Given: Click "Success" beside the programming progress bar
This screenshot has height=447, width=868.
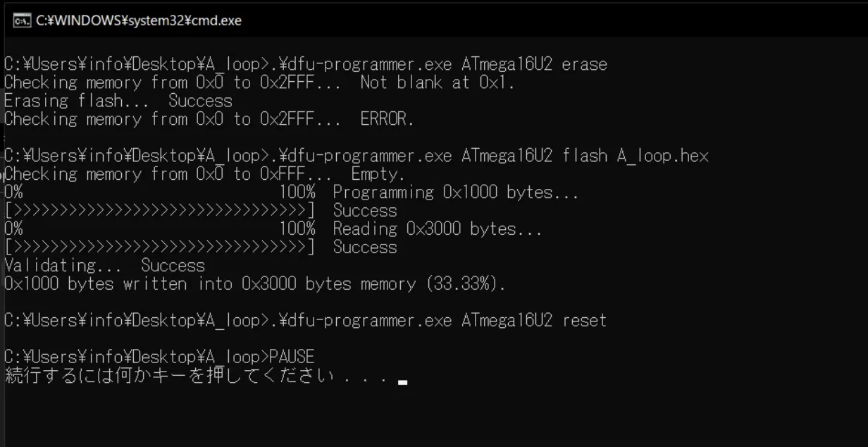Looking at the screenshot, I should [x=364, y=211].
